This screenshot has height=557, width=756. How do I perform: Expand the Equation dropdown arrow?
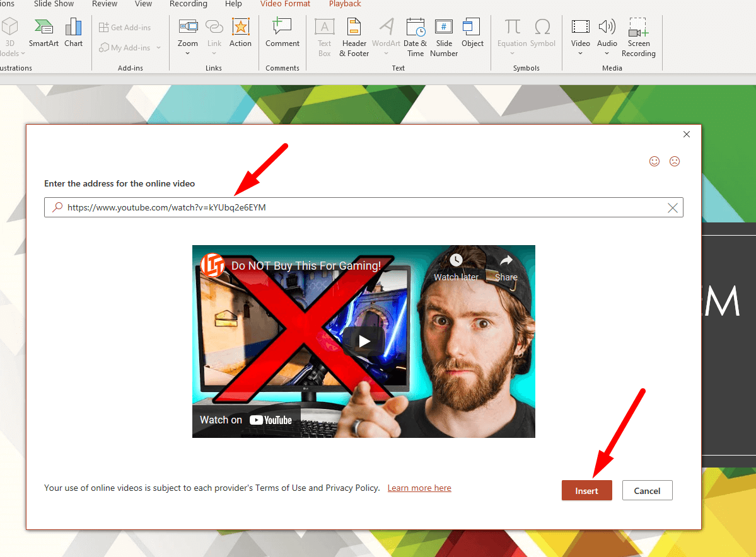(x=512, y=54)
